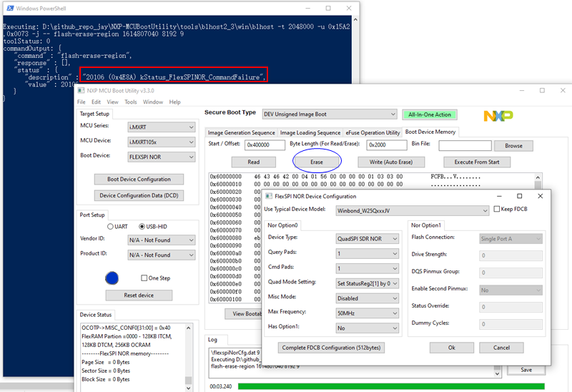The height and width of the screenshot is (392, 572).
Task: Select the Boot Device Memory tab
Action: pos(430,132)
